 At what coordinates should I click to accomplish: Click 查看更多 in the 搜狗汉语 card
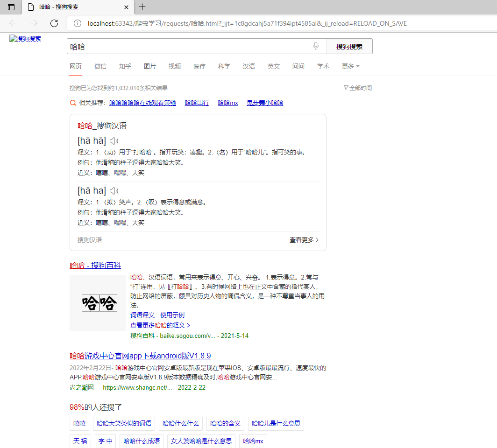pos(304,240)
